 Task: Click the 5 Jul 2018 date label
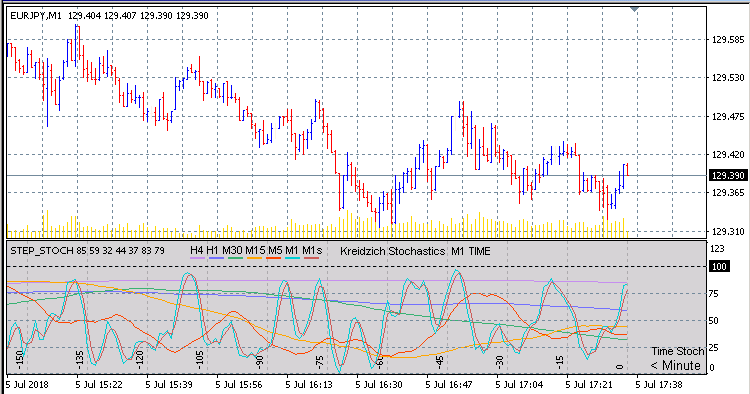click(x=27, y=384)
